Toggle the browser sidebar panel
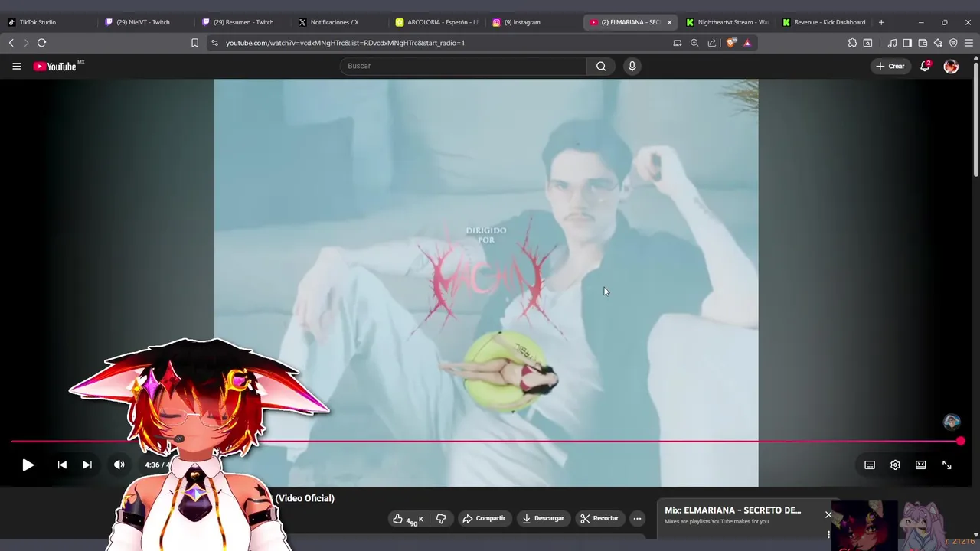The image size is (980, 551). click(x=907, y=43)
